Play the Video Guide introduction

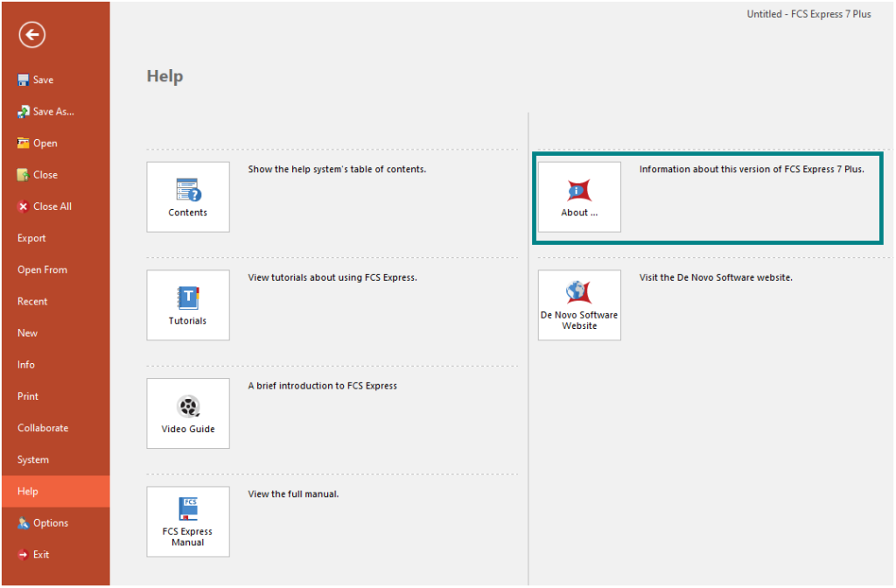point(187,412)
